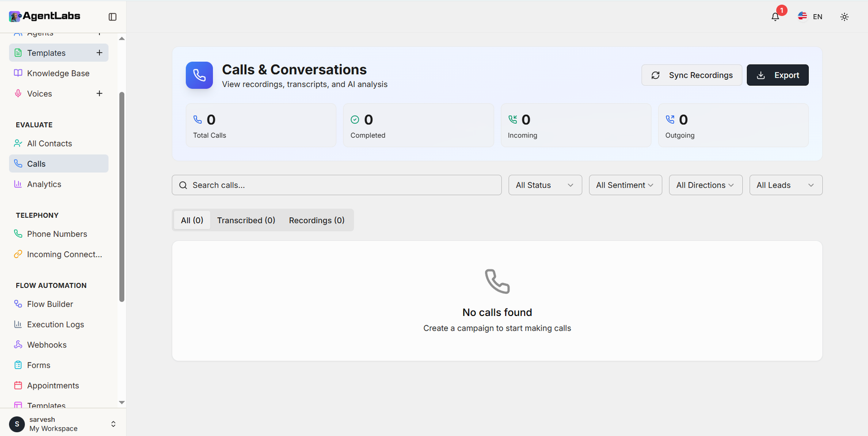
Task: Click the Voices microphone icon
Action: coord(18,93)
